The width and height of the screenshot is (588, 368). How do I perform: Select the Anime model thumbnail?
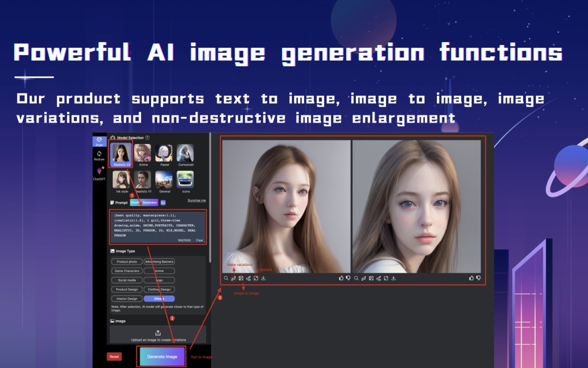(x=143, y=155)
